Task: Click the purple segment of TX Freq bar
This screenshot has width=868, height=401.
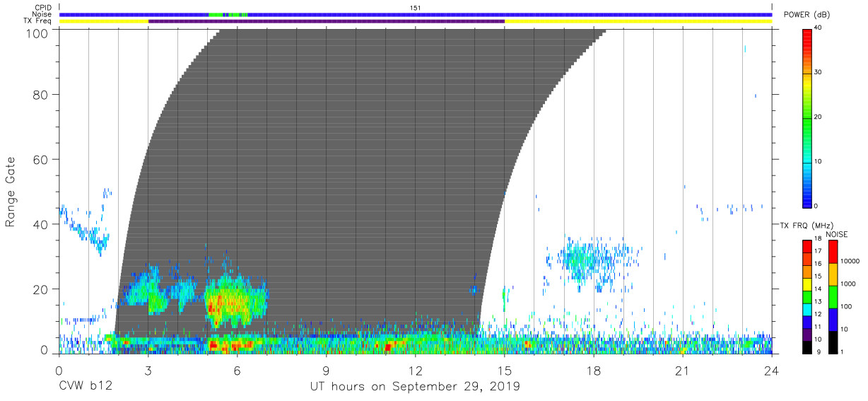Action: pyautogui.click(x=327, y=21)
